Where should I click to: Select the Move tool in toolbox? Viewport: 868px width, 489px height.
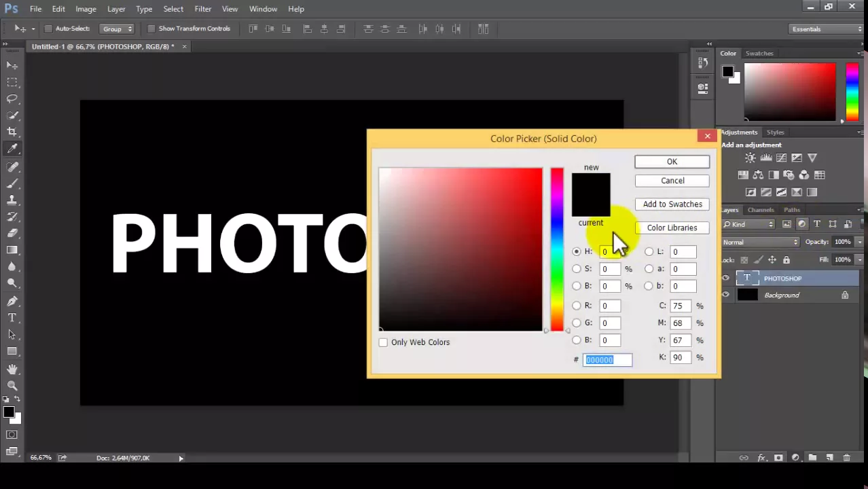click(x=12, y=65)
